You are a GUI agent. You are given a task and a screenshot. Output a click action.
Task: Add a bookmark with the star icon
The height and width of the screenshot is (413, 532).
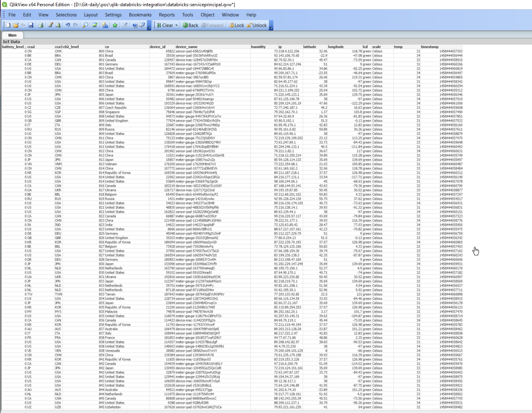point(115,25)
